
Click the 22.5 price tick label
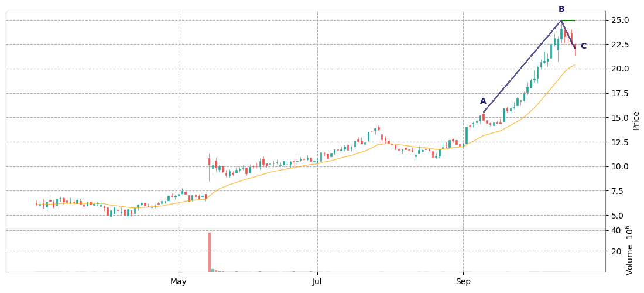point(619,45)
